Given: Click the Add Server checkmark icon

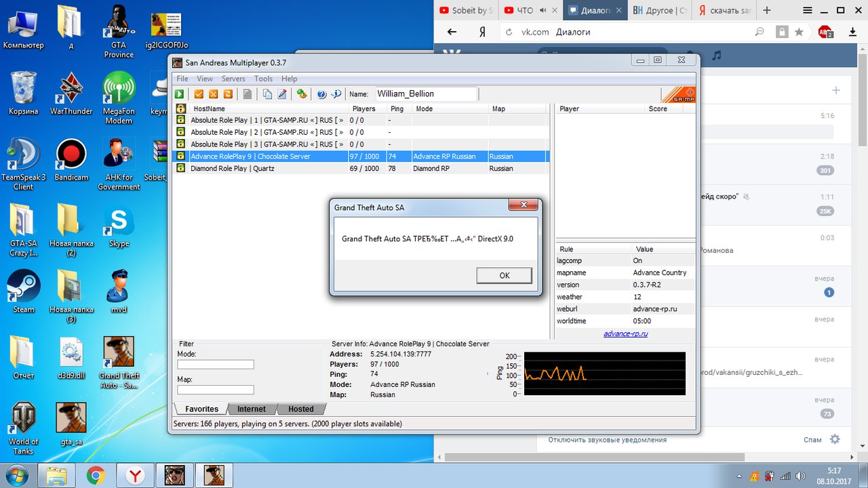Looking at the screenshot, I should (x=199, y=94).
